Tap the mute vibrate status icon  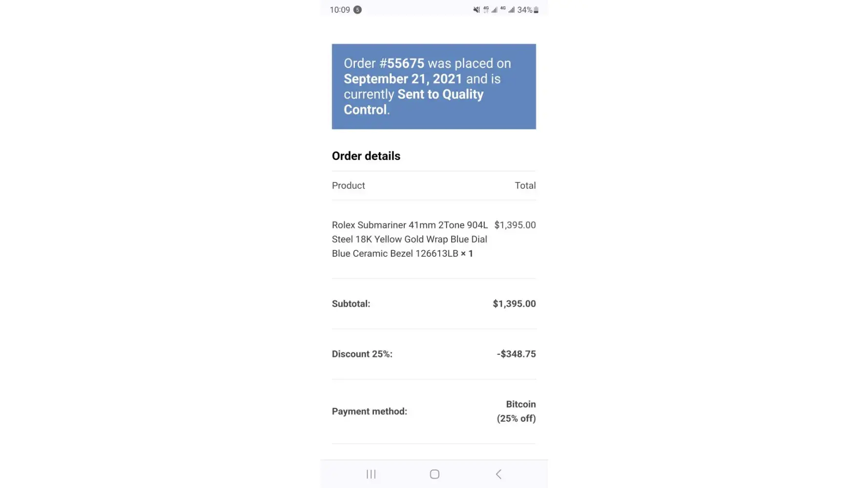coord(476,10)
